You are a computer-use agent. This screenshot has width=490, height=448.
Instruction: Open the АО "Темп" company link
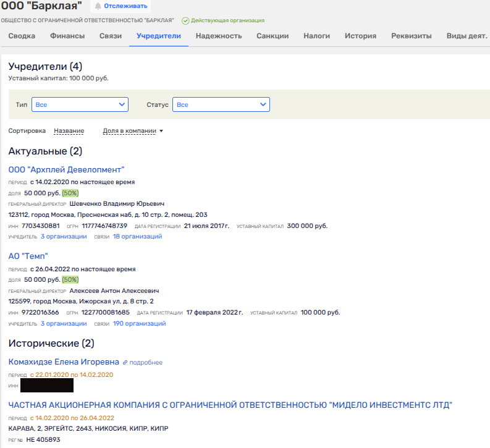(x=28, y=256)
